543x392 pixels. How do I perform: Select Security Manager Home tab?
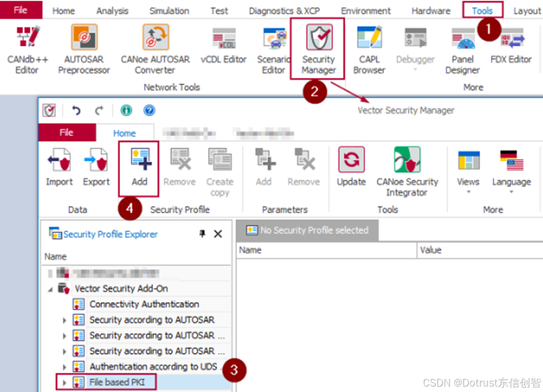pos(125,133)
